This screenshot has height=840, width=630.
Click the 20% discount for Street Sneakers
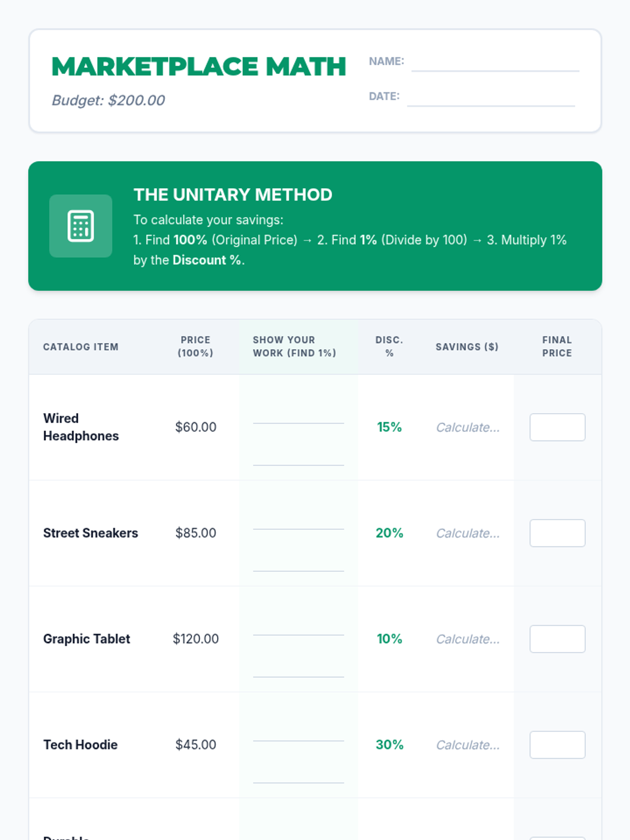(x=390, y=533)
